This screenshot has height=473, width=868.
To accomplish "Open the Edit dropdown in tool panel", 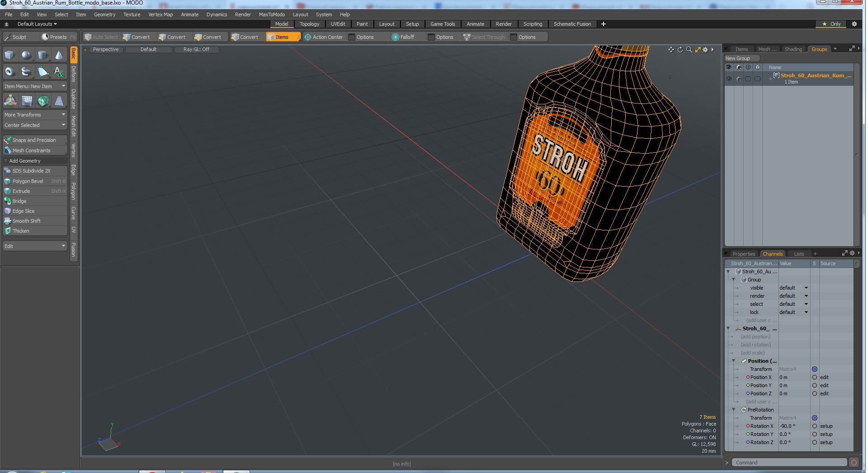I will (35, 246).
